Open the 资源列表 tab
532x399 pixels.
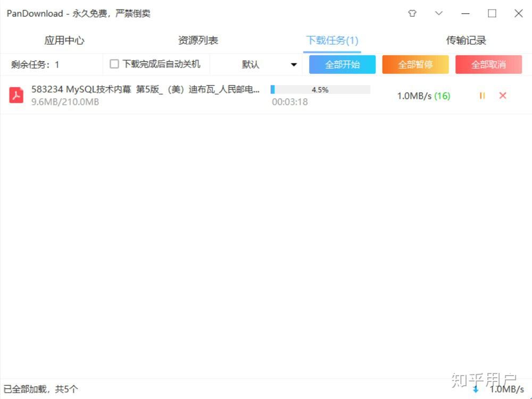(198, 40)
